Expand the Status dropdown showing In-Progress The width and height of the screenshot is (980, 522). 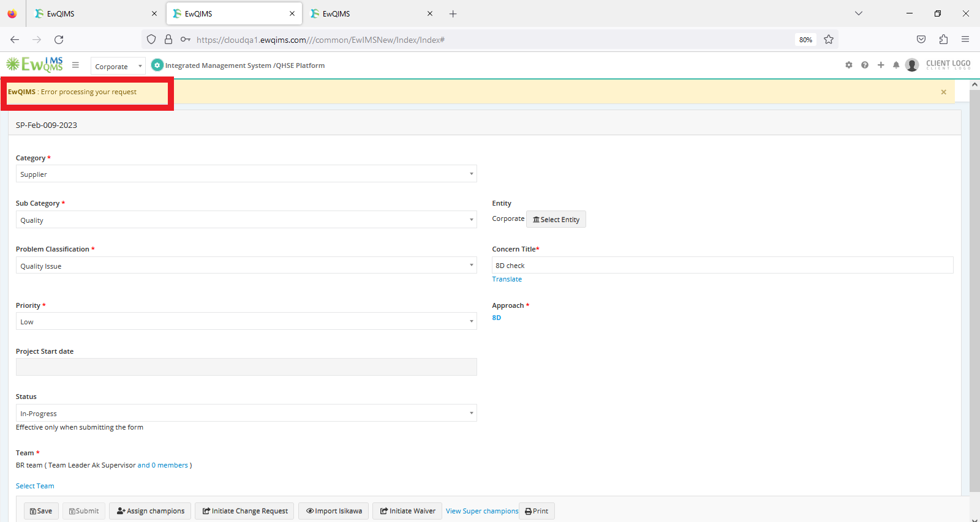pos(246,413)
